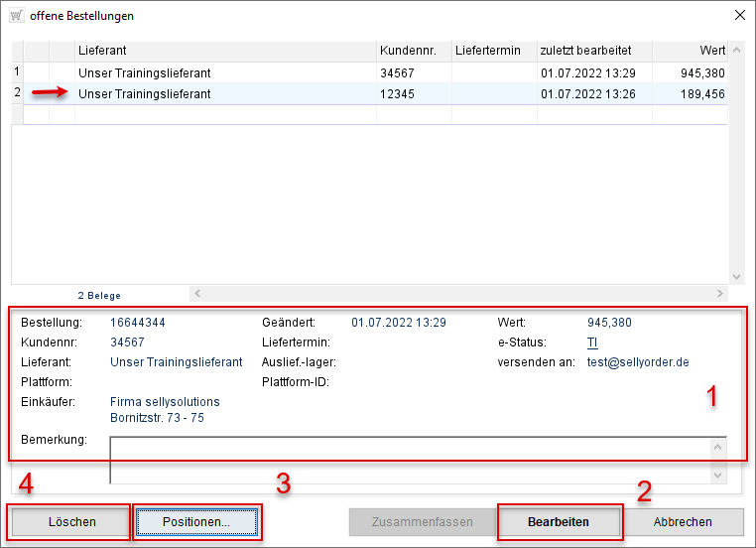Click the TI e-Status link
This screenshot has height=548, width=756.
tap(592, 342)
